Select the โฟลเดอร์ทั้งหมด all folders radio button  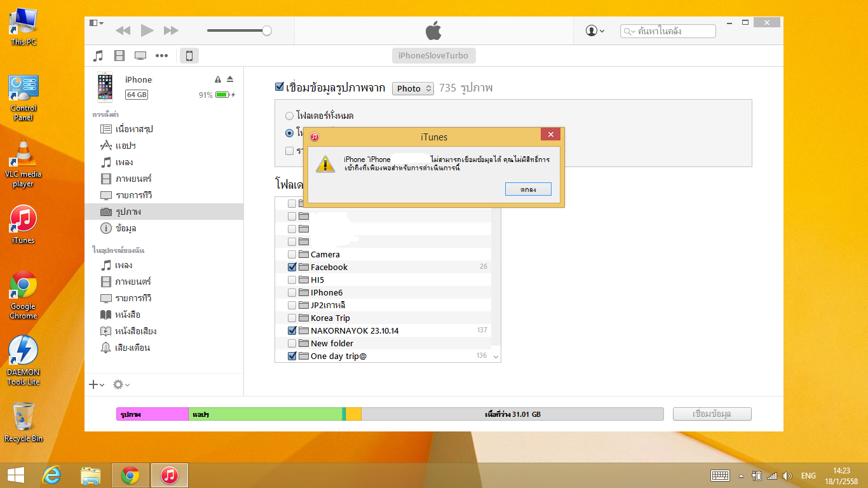(290, 116)
